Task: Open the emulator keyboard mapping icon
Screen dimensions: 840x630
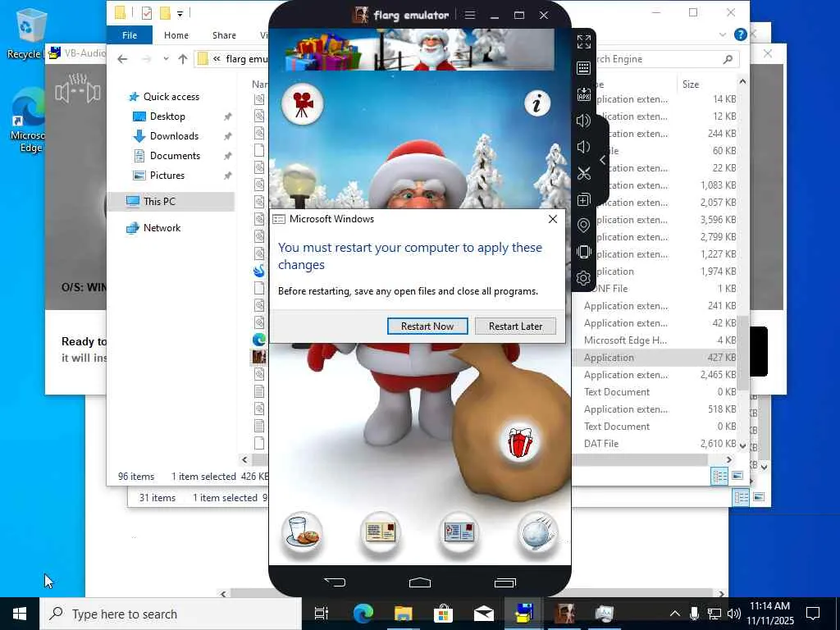Action: [x=583, y=68]
